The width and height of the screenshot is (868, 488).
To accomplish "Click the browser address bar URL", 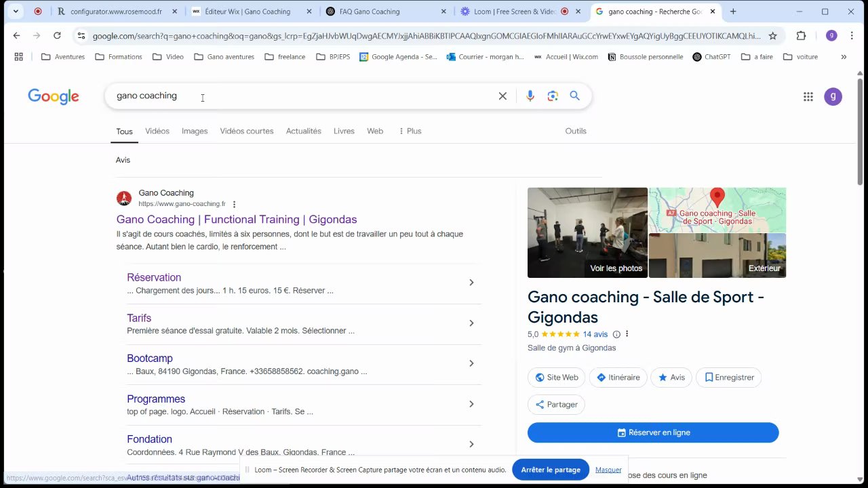I will (426, 36).
